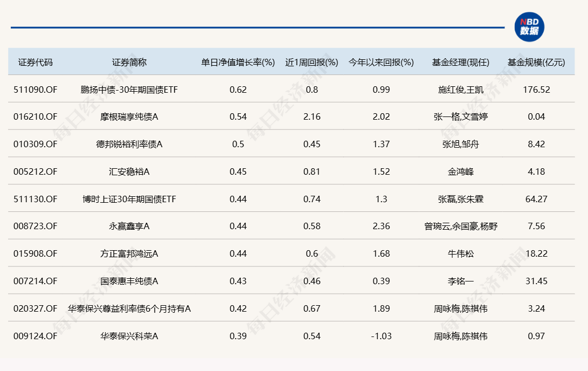The width and height of the screenshot is (588, 371).
Task: Select fund name 华泰保兴科荣A
Action: (129, 336)
